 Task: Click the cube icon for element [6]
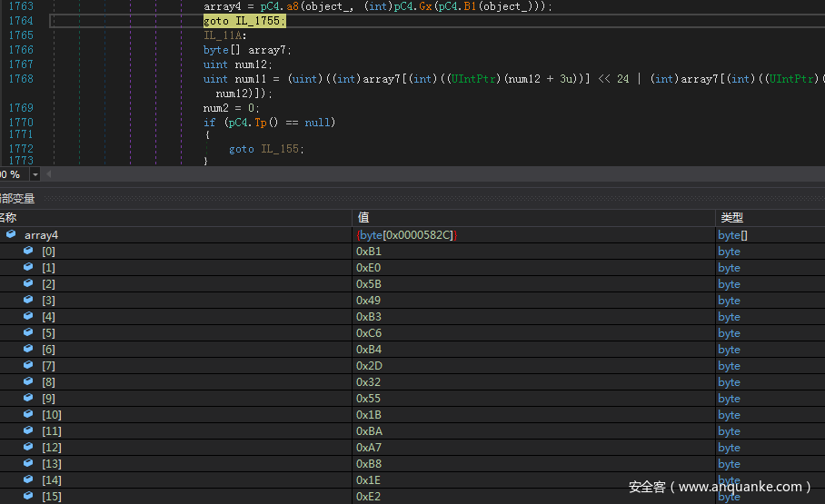point(28,350)
